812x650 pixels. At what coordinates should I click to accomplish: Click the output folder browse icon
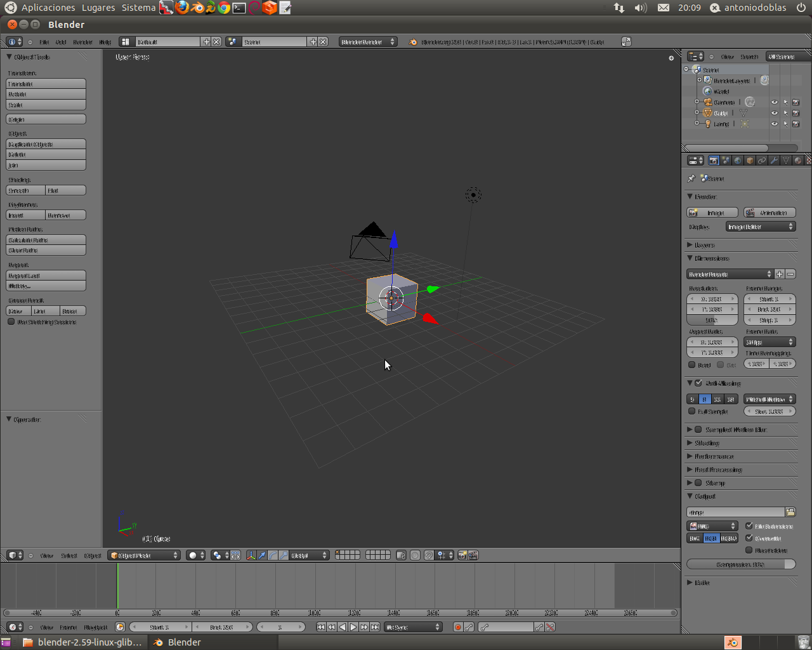(x=790, y=512)
